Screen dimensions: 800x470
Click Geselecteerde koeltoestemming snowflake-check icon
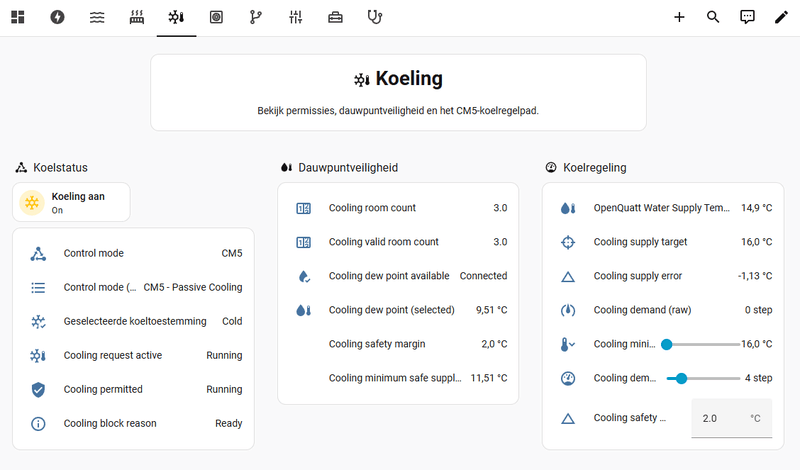click(38, 321)
